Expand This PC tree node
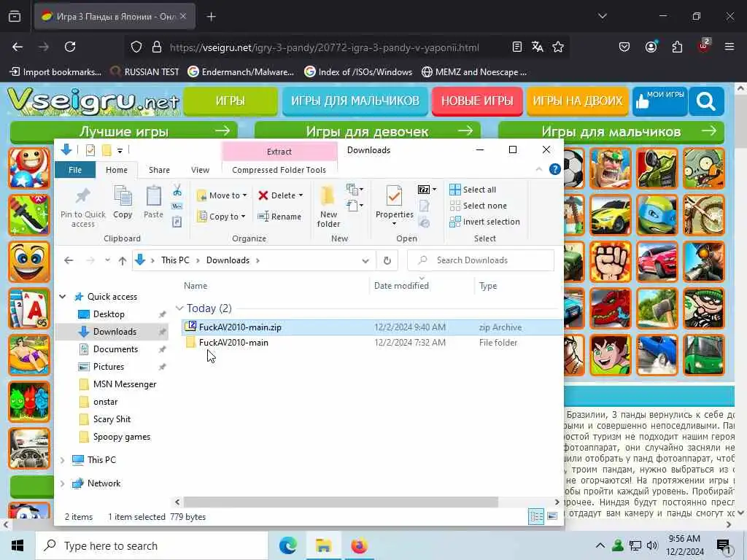 pyautogui.click(x=63, y=460)
